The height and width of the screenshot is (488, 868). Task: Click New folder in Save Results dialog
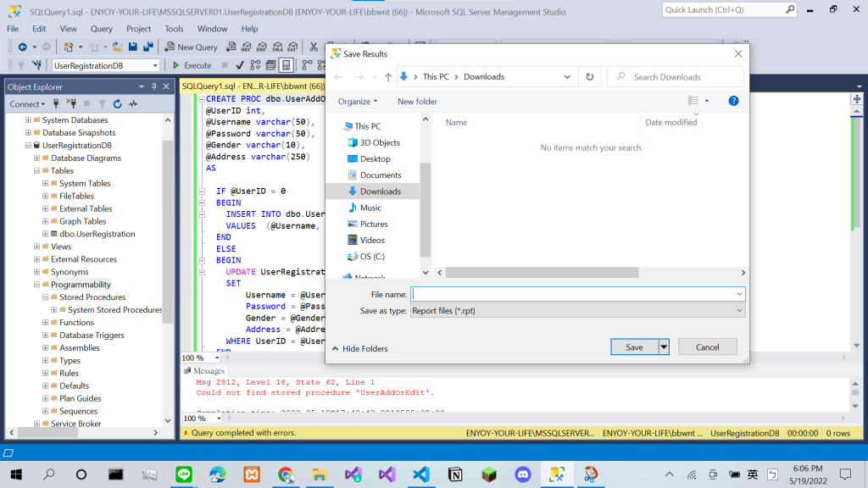(417, 102)
